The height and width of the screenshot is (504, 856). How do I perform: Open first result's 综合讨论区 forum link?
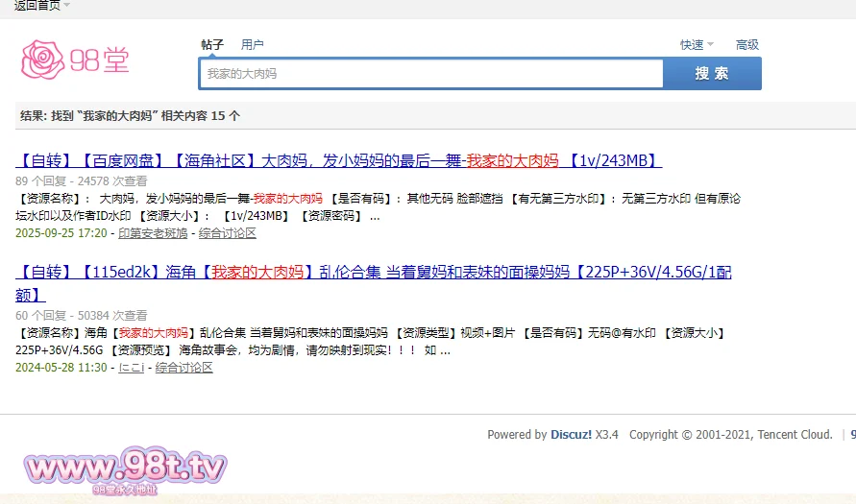point(228,233)
